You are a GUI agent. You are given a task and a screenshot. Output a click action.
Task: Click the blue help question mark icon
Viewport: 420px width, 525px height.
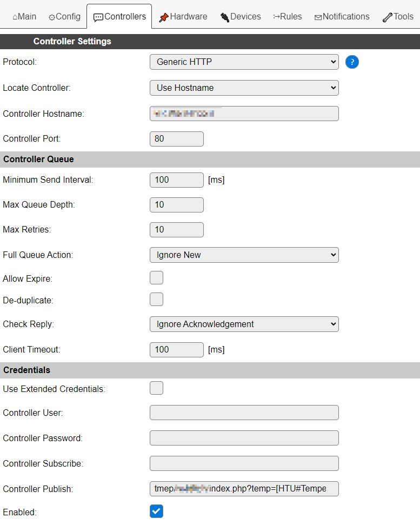[352, 62]
